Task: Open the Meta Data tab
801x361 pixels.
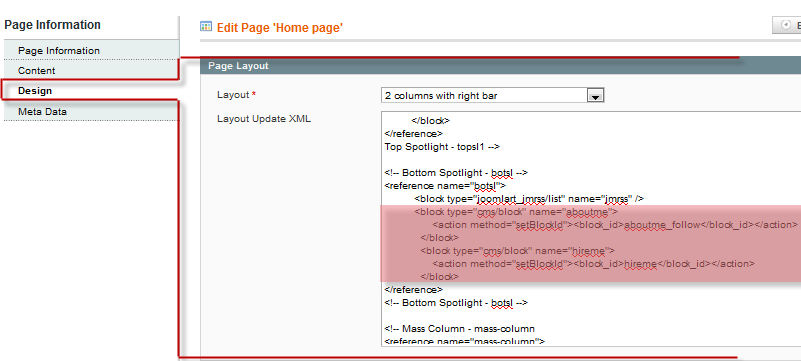Action: click(91, 111)
